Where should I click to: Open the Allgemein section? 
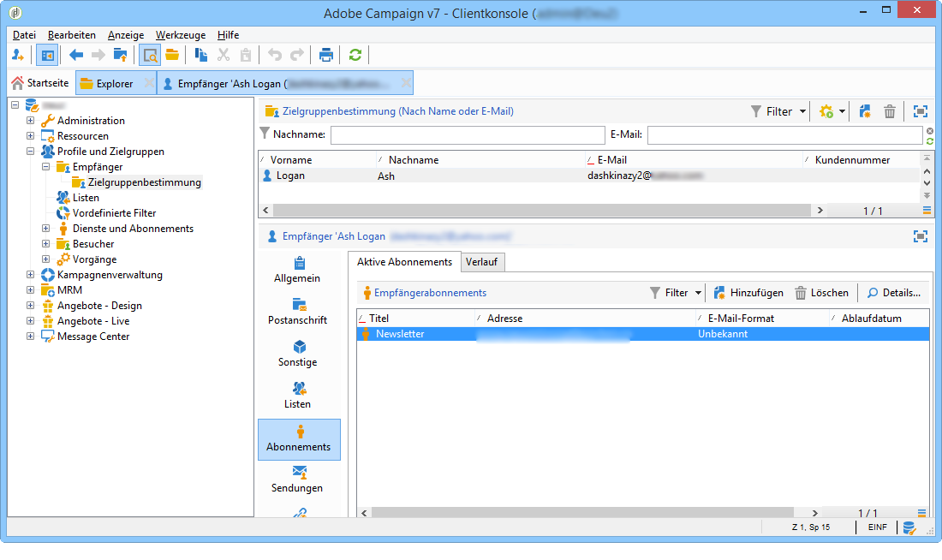[297, 271]
